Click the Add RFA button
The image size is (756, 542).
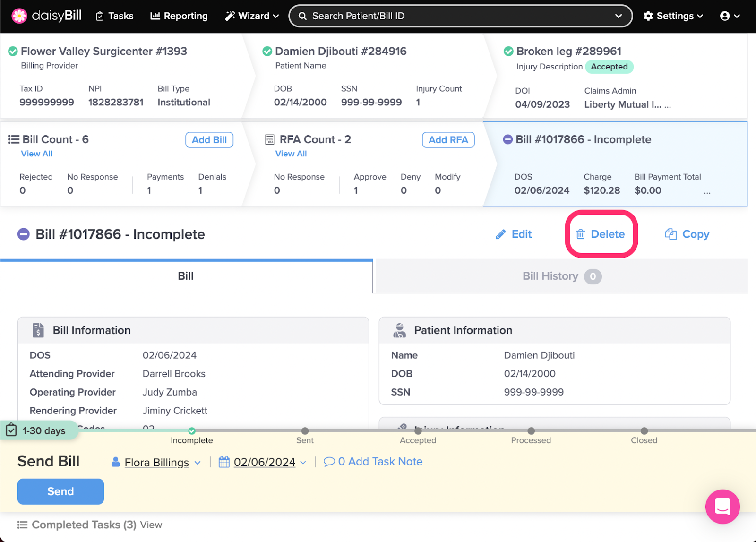(x=448, y=140)
